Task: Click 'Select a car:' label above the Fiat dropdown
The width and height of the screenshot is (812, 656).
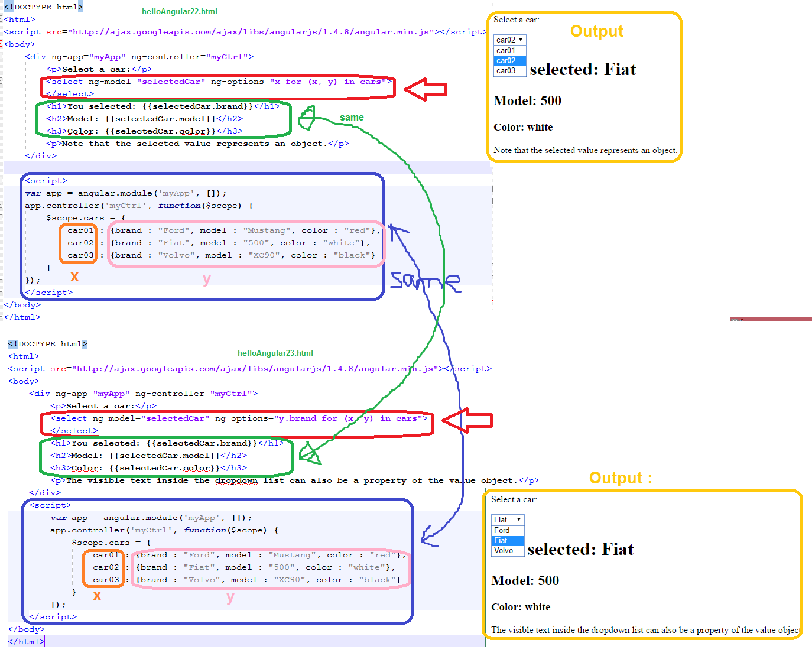Action: pos(514,500)
